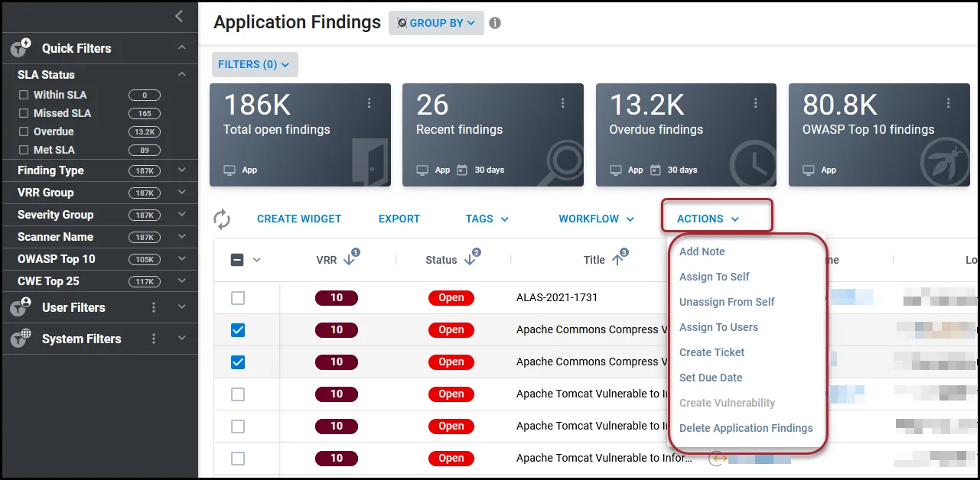
Task: Select the ALAS-2021-1731 row checkbox
Action: pos(238,298)
